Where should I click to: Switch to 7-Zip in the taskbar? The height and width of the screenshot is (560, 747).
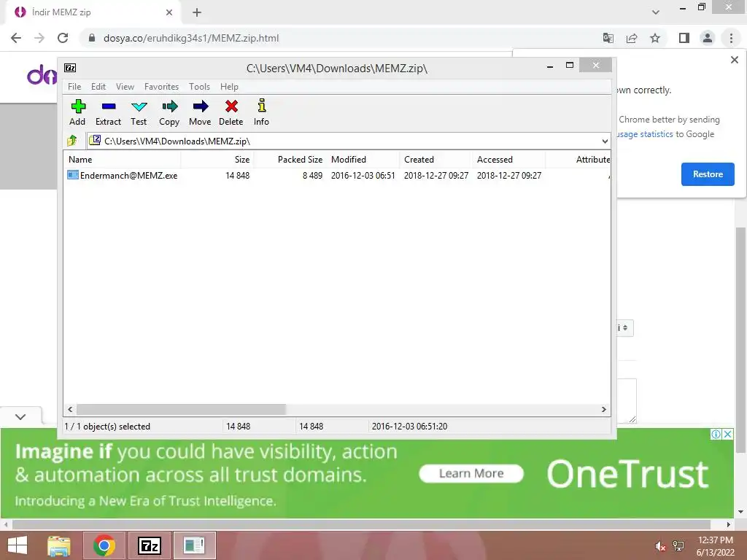149,545
